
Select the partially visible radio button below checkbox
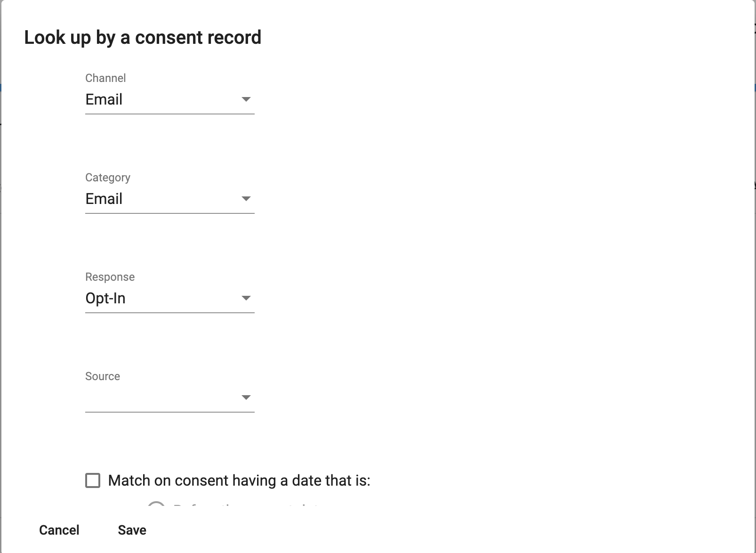pyautogui.click(x=156, y=504)
